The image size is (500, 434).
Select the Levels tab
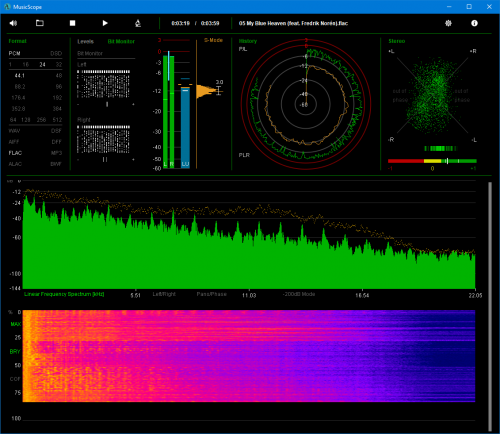85,41
